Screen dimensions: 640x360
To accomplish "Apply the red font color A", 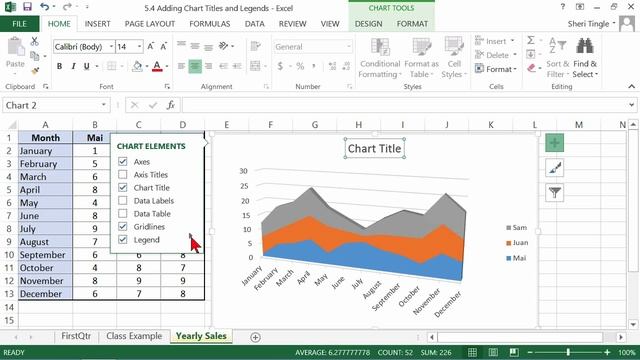I will 157,66.
